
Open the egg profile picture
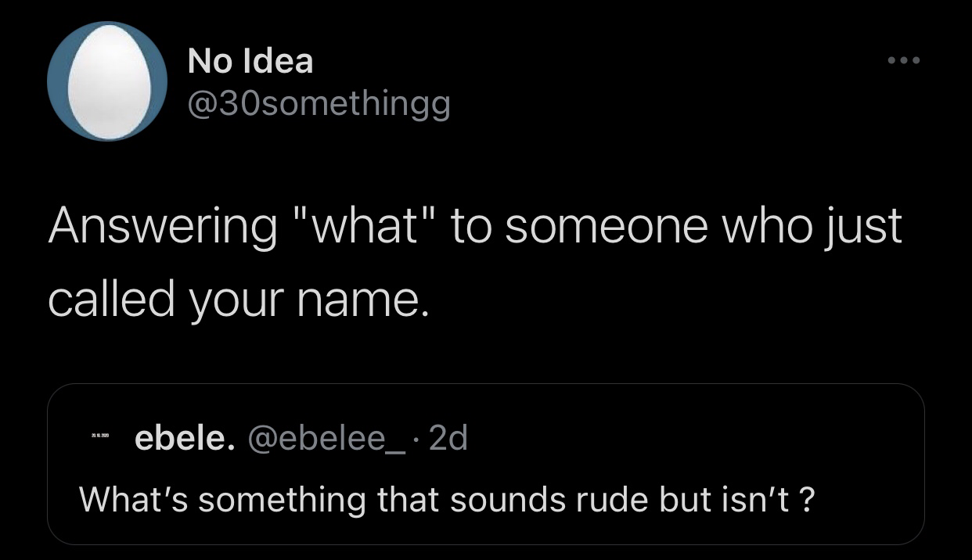(106, 81)
